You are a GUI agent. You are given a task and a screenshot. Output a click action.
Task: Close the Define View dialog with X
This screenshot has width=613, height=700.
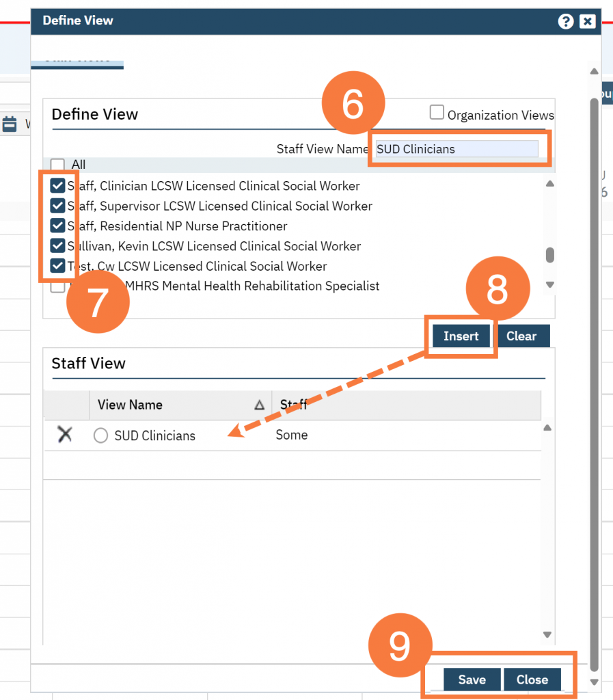(587, 21)
